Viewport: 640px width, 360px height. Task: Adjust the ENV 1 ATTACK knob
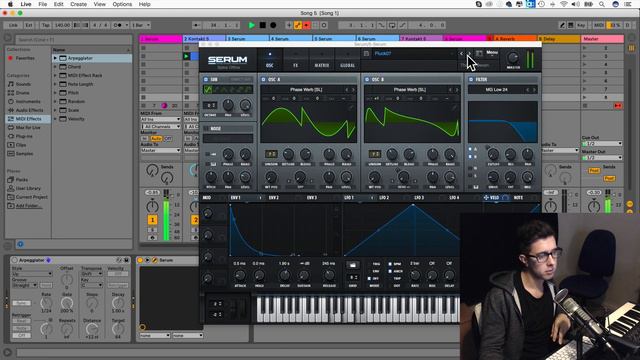click(x=240, y=276)
